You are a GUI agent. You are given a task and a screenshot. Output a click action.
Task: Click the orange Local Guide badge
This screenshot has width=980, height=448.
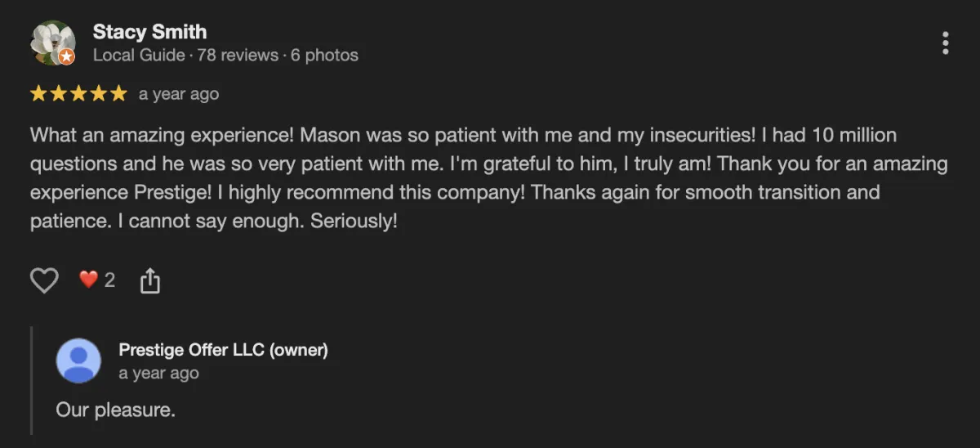(67, 57)
